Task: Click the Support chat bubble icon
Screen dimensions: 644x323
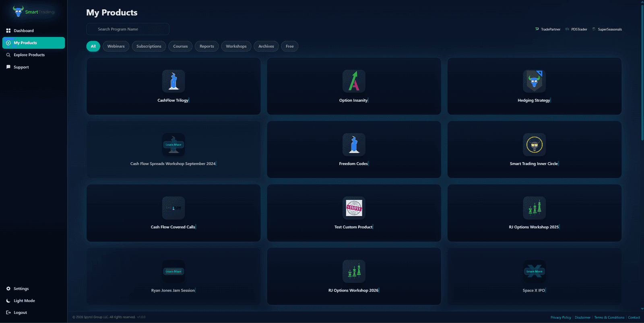Action: click(x=8, y=67)
